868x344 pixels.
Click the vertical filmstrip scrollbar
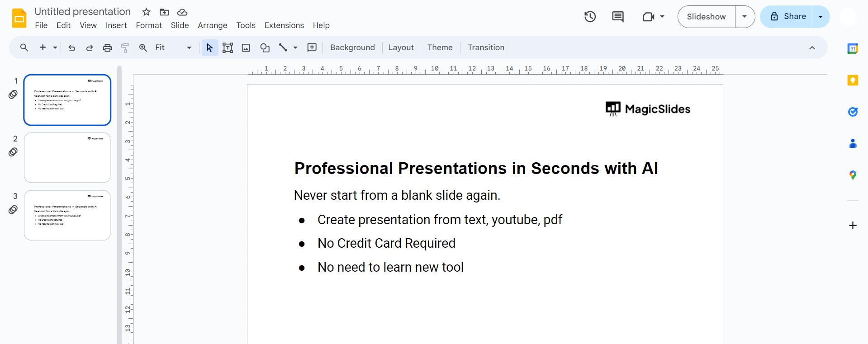tap(119, 203)
